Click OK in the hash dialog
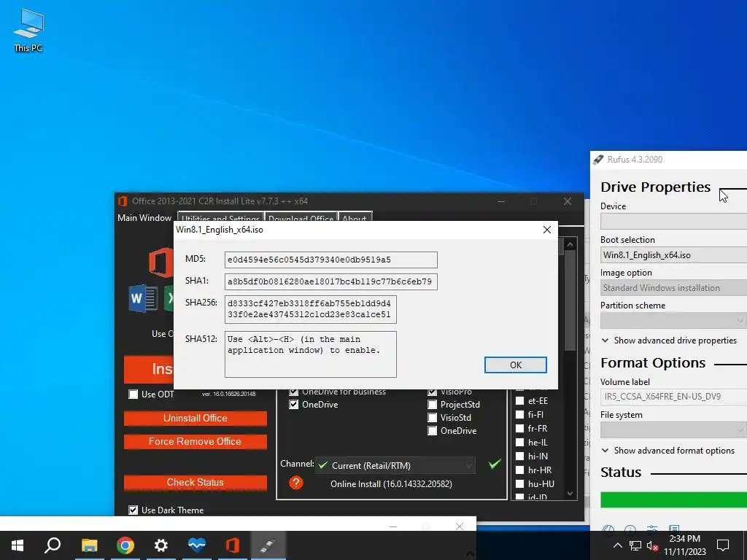747x560 pixels. (516, 365)
